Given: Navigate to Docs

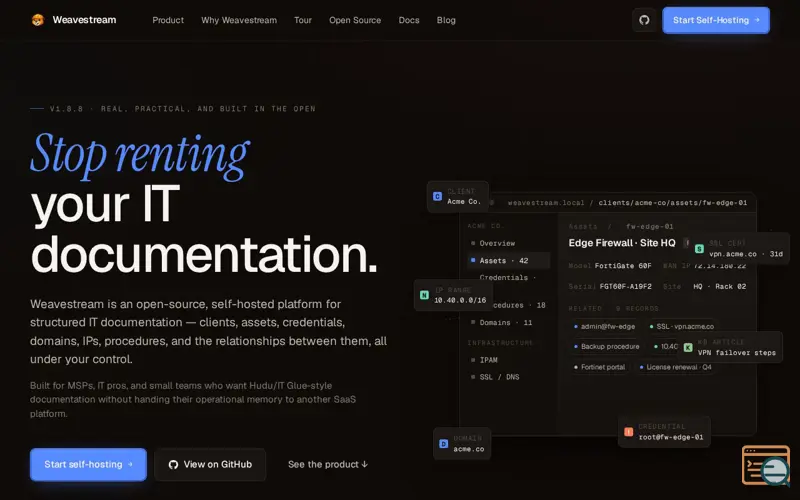Looking at the screenshot, I should 409,20.
